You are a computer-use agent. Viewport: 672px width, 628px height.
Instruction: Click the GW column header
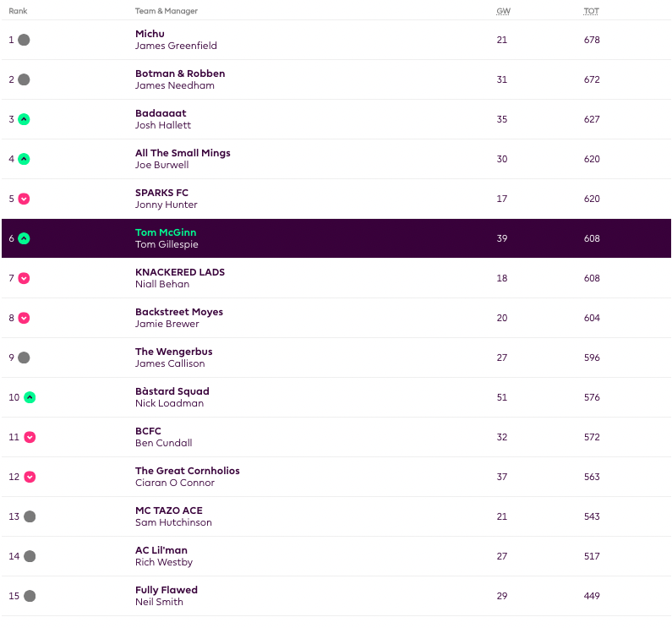(502, 11)
